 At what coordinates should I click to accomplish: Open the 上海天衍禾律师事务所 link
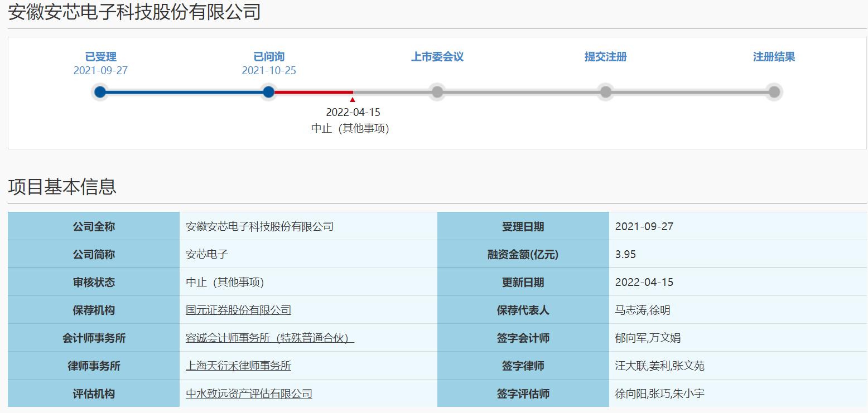pos(238,366)
